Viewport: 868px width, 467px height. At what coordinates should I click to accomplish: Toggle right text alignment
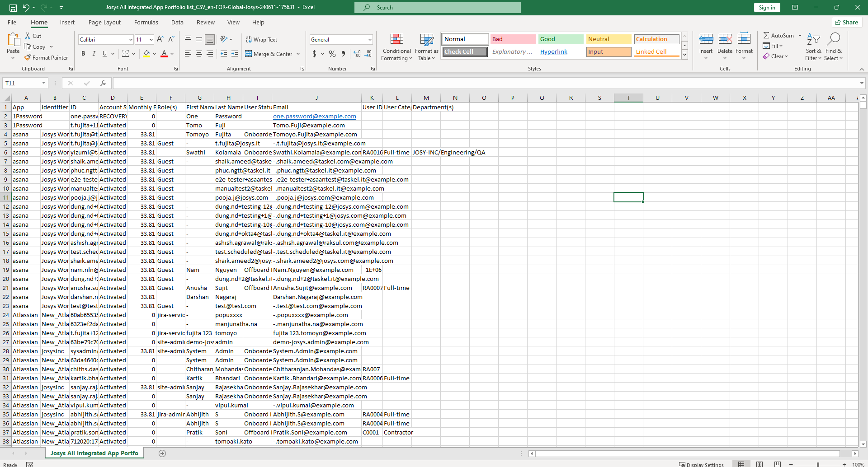tap(210, 54)
